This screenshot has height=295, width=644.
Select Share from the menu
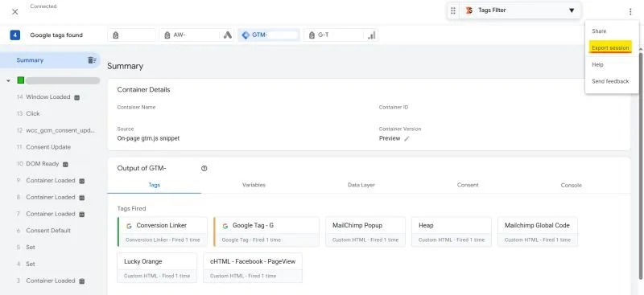coord(598,31)
